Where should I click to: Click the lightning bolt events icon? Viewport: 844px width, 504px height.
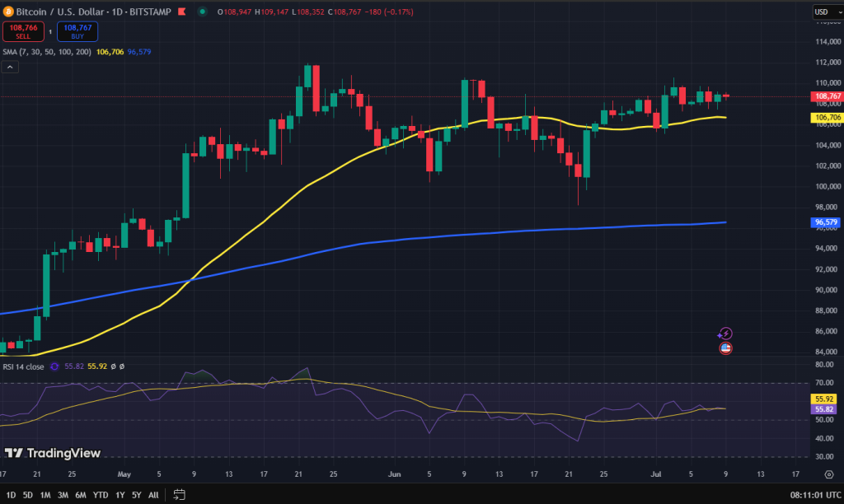tap(725, 334)
